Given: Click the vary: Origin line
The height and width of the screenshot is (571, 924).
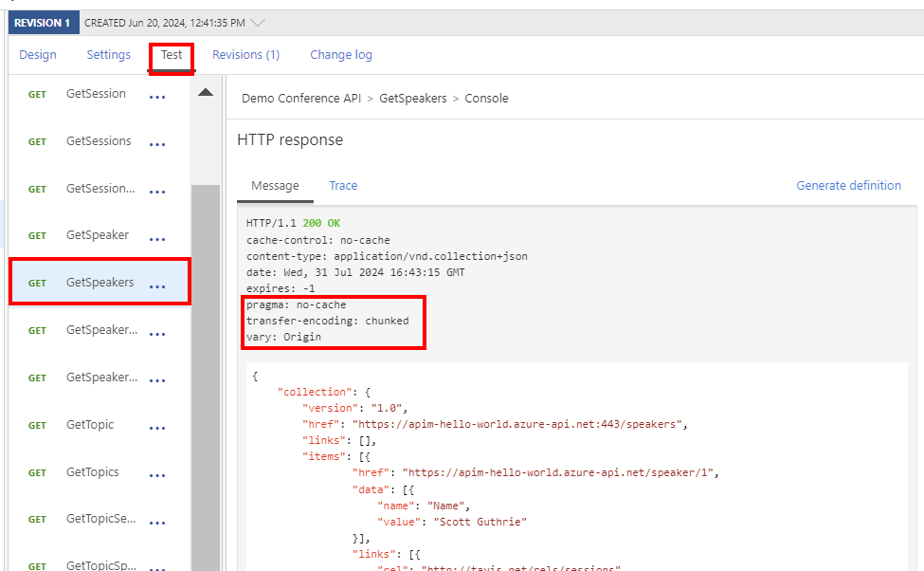Looking at the screenshot, I should [283, 337].
